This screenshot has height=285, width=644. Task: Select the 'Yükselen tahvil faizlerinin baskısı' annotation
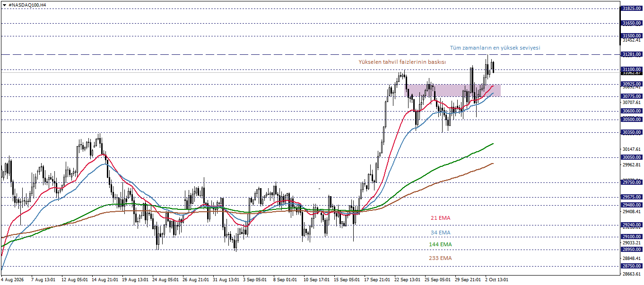[402, 62]
